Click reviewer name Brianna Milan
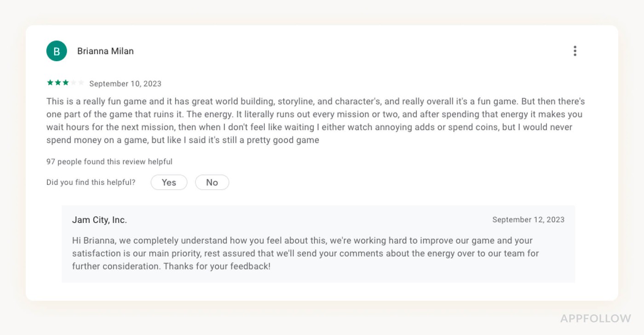 pyautogui.click(x=105, y=51)
